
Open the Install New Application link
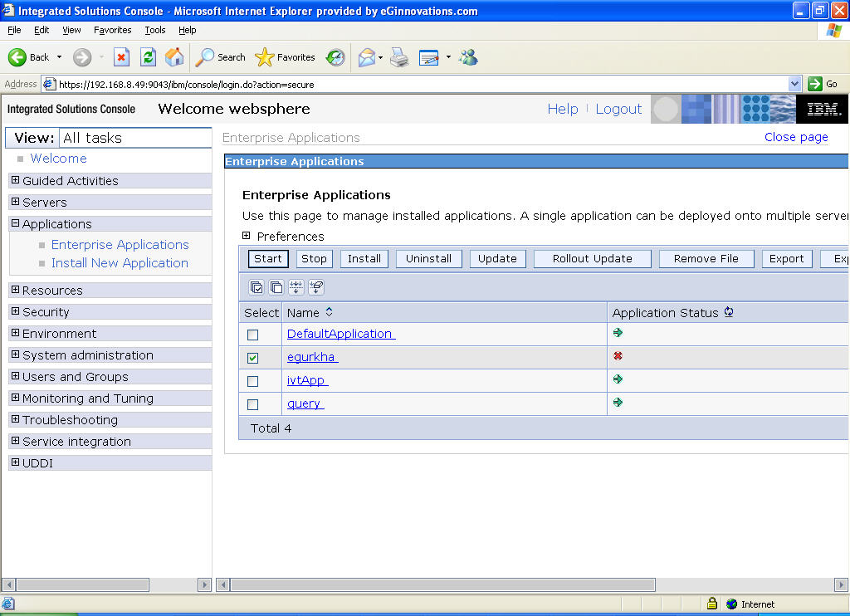coord(120,263)
